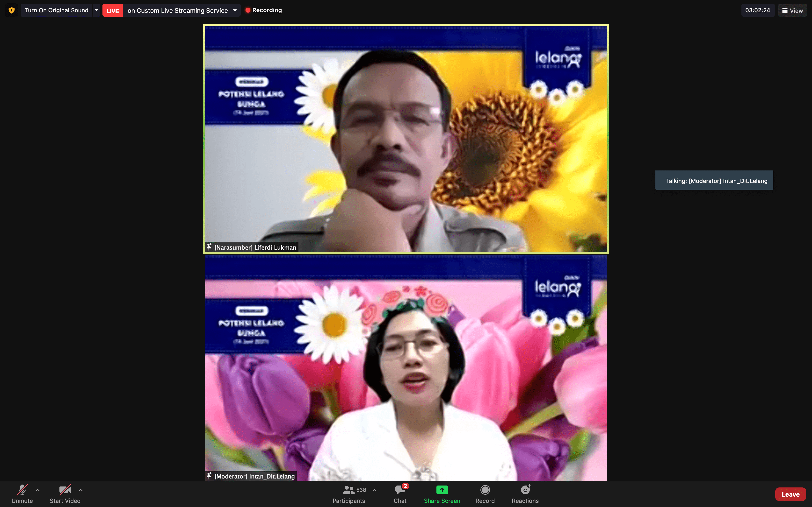Viewport: 812px width, 507px height.
Task: Click the encryption shield icon
Action: tap(11, 10)
